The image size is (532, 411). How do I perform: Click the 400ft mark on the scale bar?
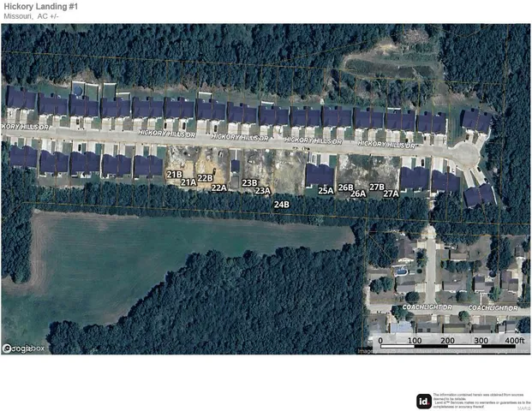(512, 341)
